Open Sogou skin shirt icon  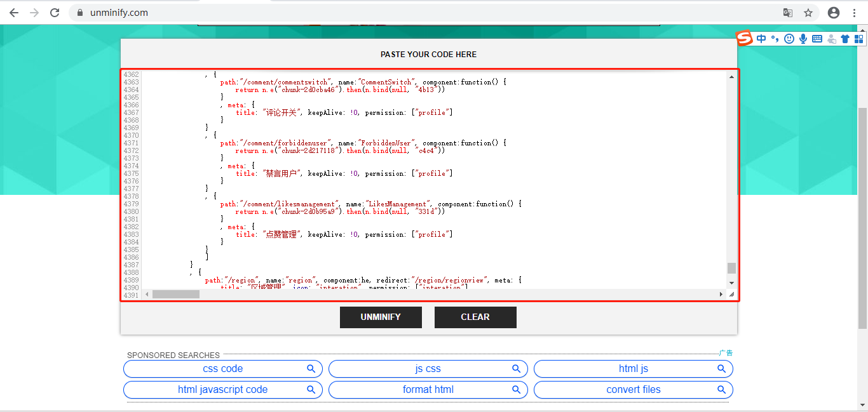point(845,39)
